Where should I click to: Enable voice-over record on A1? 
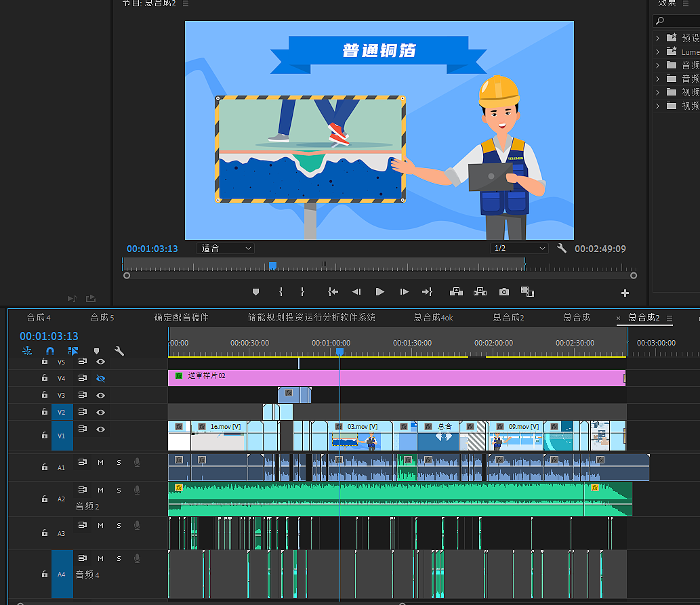(x=138, y=463)
